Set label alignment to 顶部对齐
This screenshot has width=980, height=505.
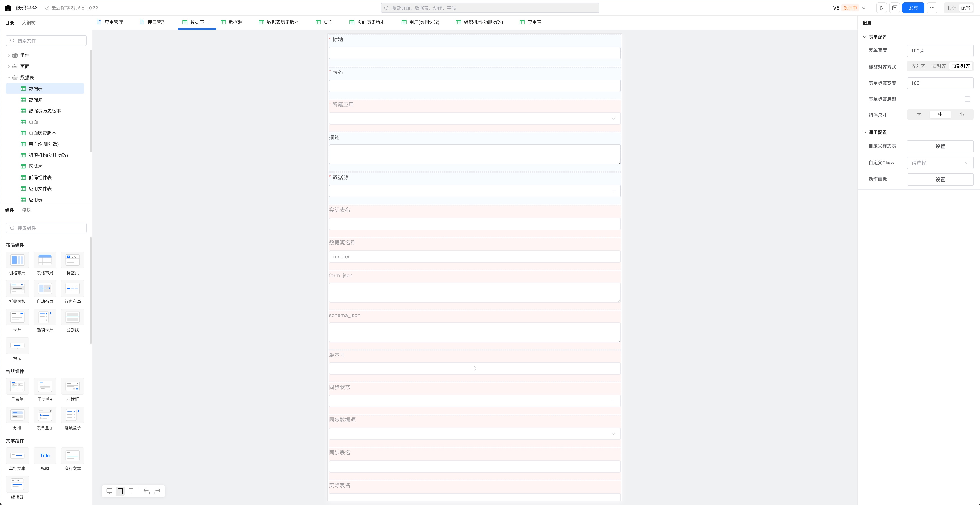(x=961, y=66)
